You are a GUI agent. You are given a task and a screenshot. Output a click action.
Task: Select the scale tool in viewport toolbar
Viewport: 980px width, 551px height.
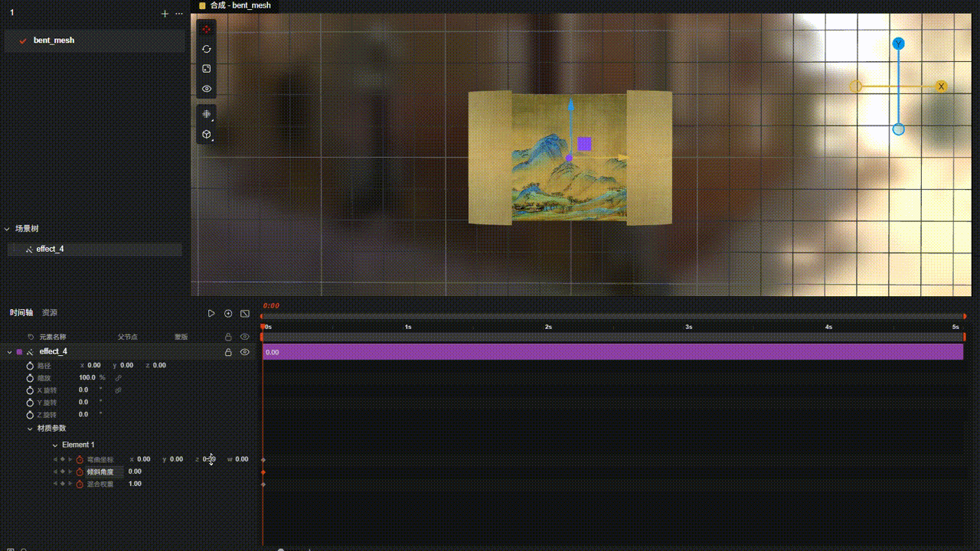click(207, 69)
